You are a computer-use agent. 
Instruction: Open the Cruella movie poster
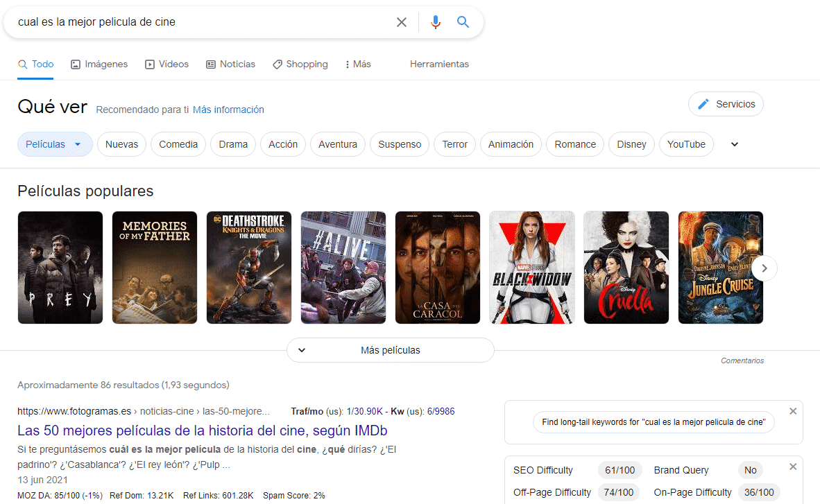(626, 268)
